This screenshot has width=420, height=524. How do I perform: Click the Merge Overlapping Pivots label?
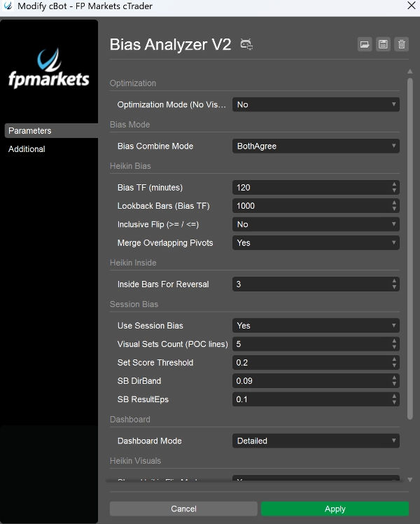click(x=165, y=243)
